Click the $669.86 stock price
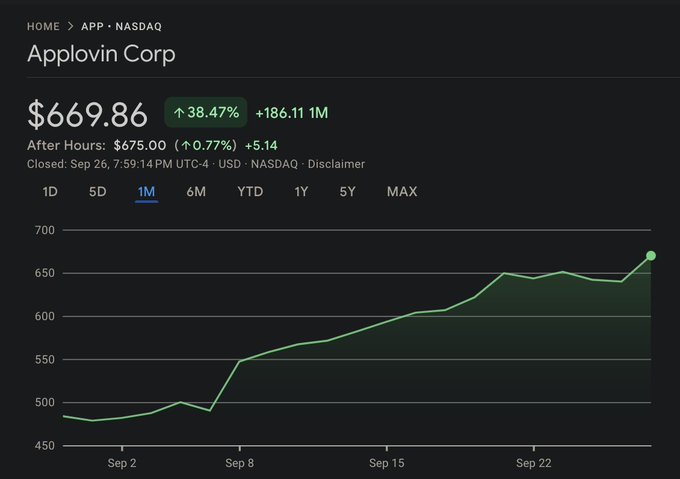Viewport: 680px width, 479px height. tap(87, 114)
